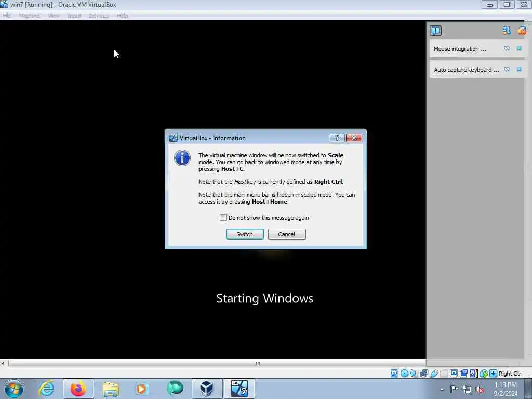Open the Windows Start menu
The height and width of the screenshot is (399, 532).
click(x=14, y=389)
